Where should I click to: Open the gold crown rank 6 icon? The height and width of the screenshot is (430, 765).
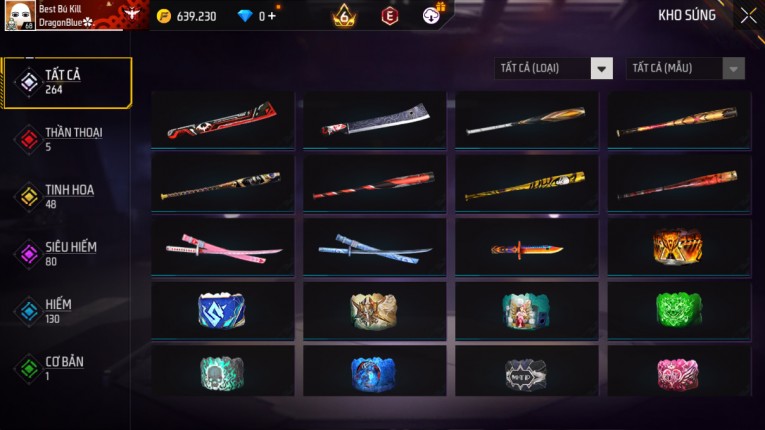(x=344, y=16)
